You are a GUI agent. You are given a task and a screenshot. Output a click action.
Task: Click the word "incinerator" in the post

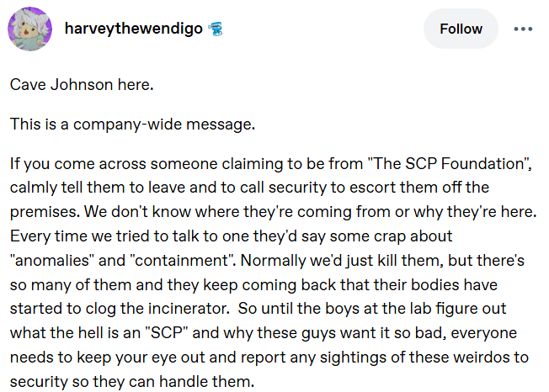[188, 309]
